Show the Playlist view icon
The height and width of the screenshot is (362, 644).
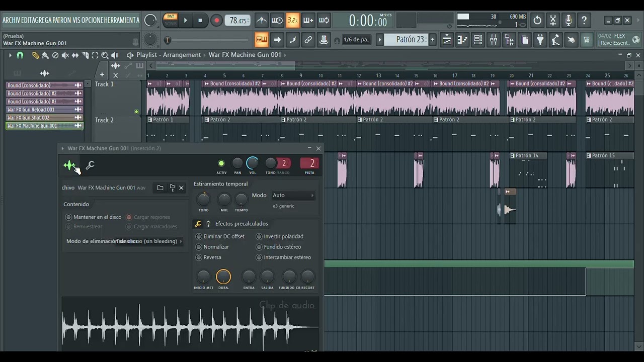[x=447, y=40]
